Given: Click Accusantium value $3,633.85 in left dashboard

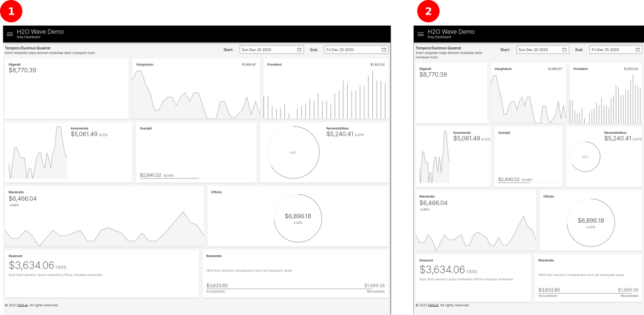Looking at the screenshot, I should 217,285.
